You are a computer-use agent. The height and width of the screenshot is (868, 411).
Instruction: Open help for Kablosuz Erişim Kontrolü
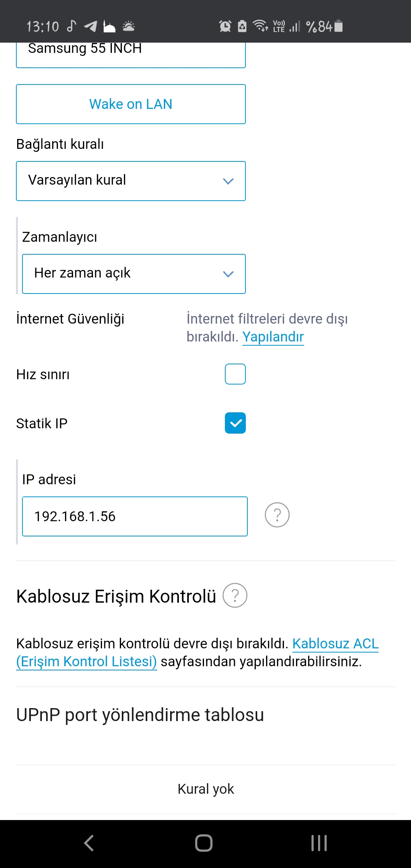pyautogui.click(x=235, y=595)
